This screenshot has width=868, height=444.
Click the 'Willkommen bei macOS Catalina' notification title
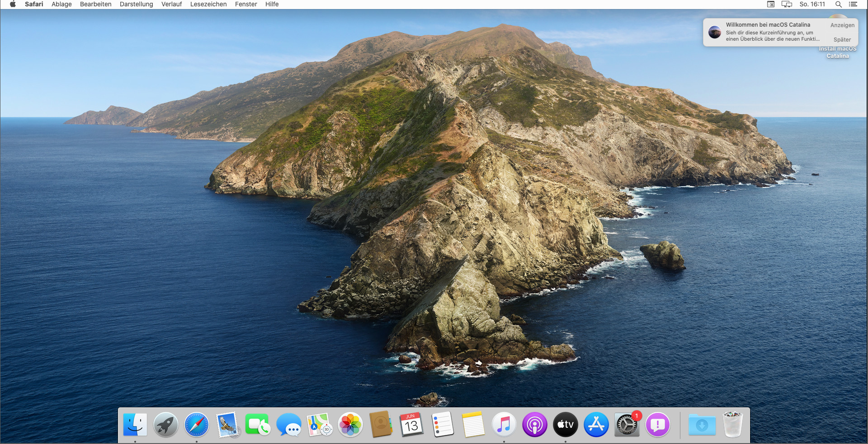tap(768, 25)
